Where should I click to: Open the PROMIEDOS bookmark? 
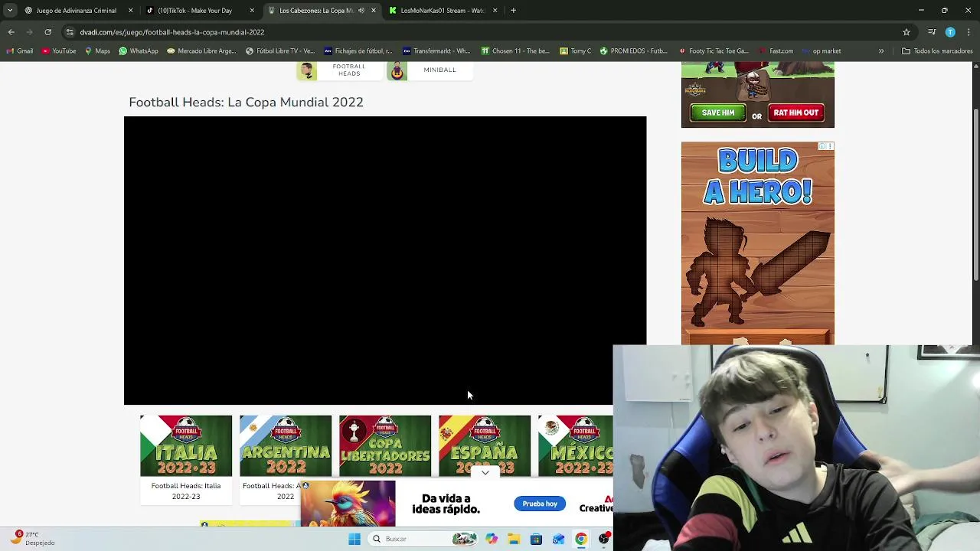point(634,51)
